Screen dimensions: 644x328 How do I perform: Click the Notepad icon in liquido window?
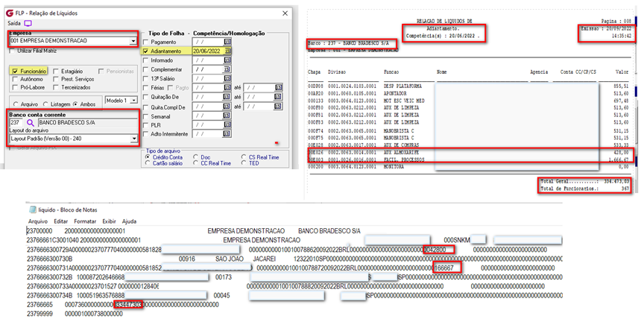coord(33,209)
